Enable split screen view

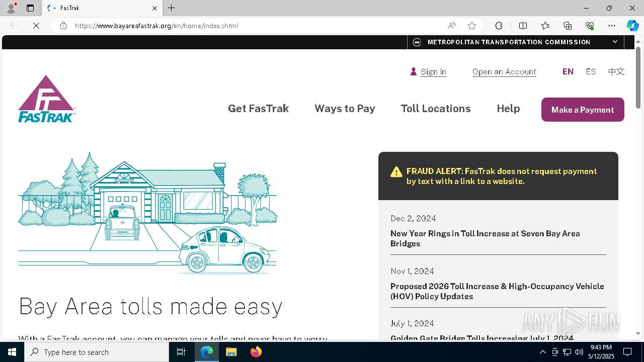click(x=523, y=26)
